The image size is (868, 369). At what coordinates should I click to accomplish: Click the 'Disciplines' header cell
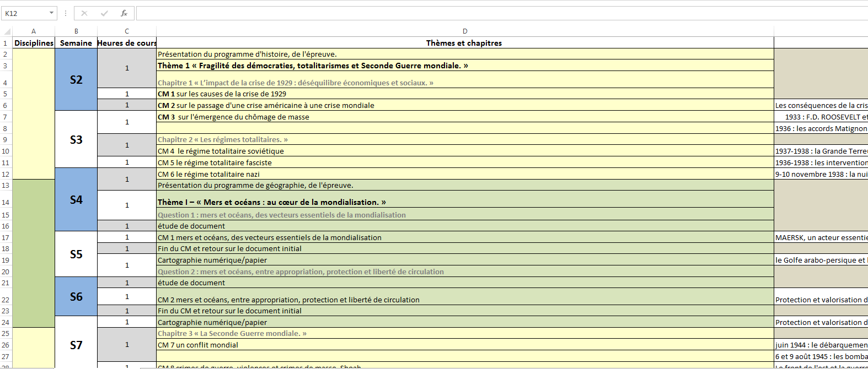pos(34,43)
